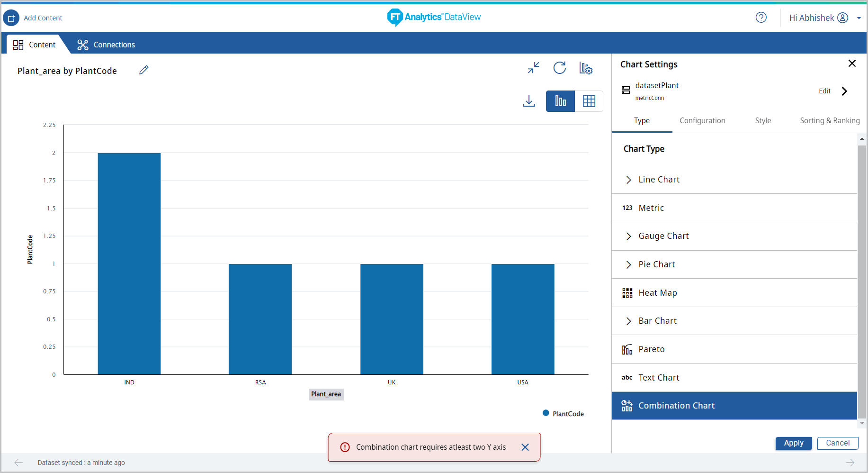868x473 pixels.
Task: Open chart settings gear icon
Action: (586, 68)
